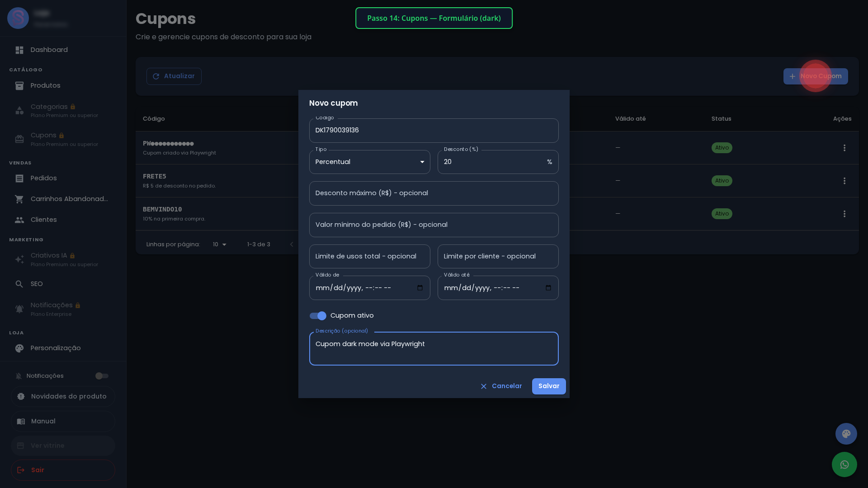The image size is (868, 488).
Task: Click the Válido até date field
Action: [498, 288]
